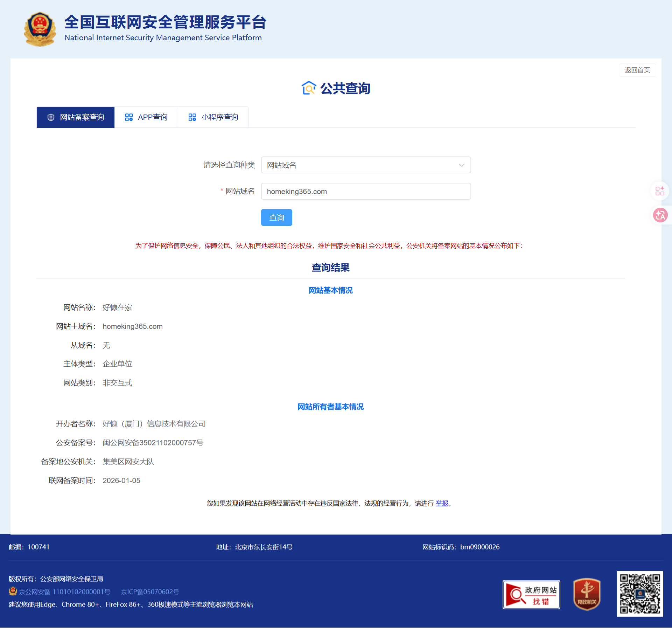
Task: Click the QR code image in footer
Action: [640, 594]
